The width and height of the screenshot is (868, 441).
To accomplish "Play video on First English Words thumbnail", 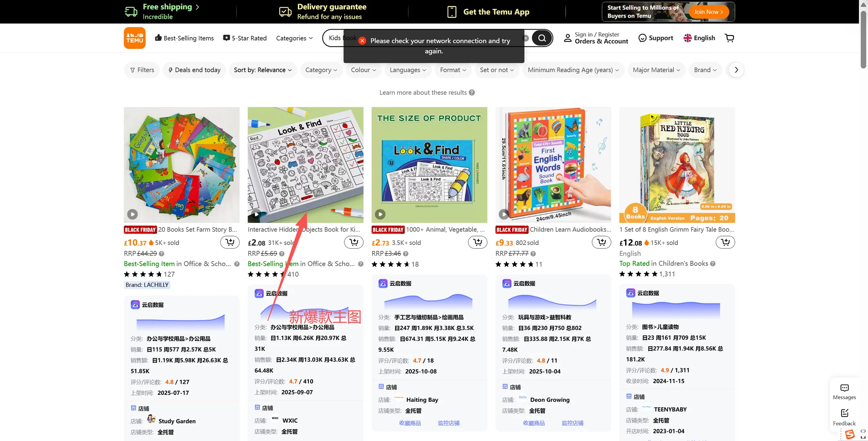I will click(x=504, y=214).
